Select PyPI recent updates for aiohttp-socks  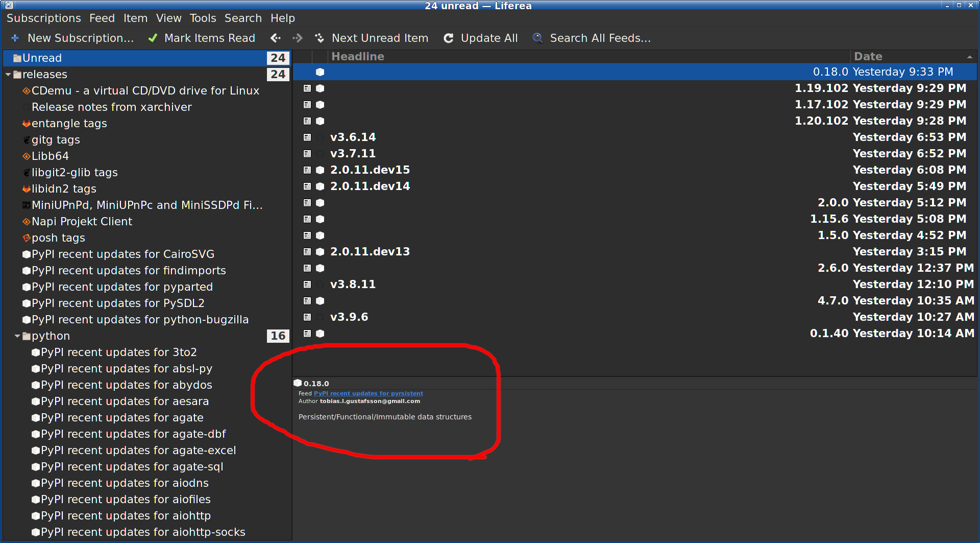[143, 532]
